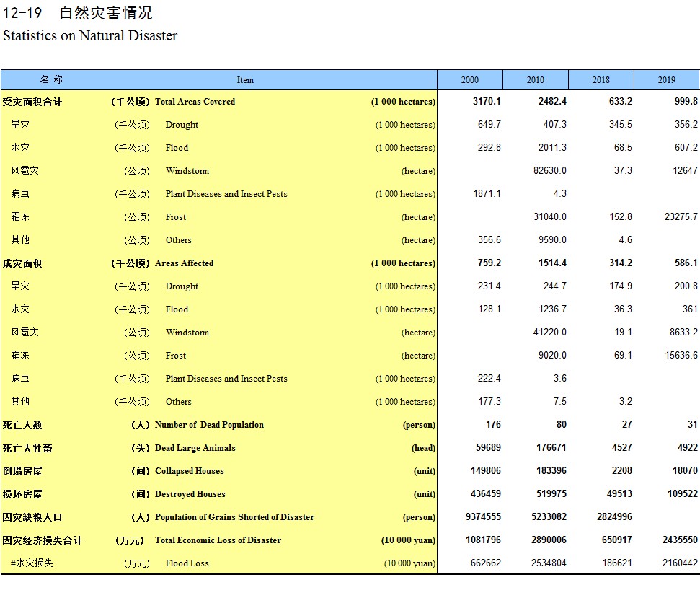Select the cell "2482.4"
Screen dimensions: 700x598
point(553,102)
